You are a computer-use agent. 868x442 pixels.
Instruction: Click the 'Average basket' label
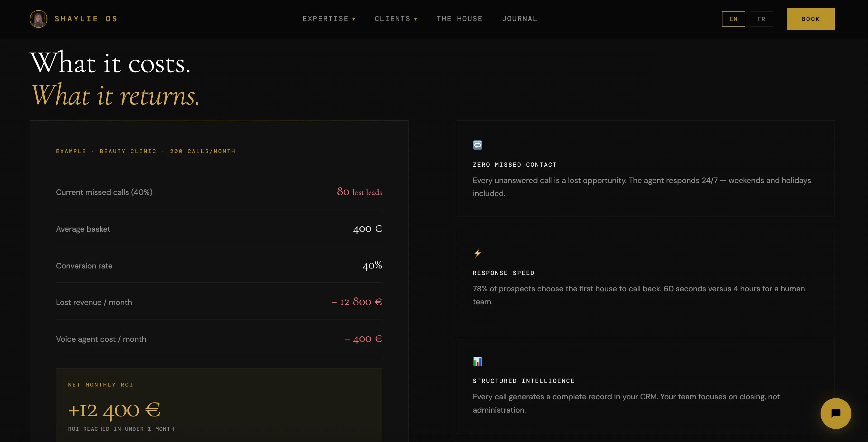pyautogui.click(x=83, y=229)
